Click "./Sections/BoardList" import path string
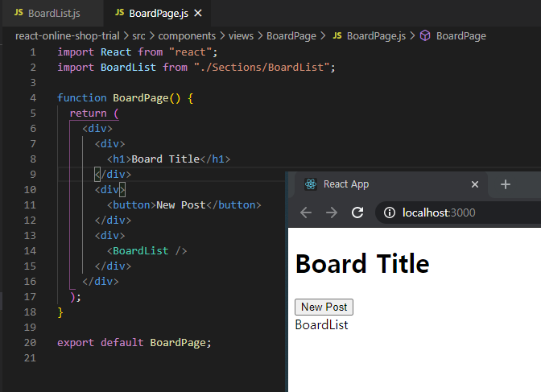 pos(262,68)
